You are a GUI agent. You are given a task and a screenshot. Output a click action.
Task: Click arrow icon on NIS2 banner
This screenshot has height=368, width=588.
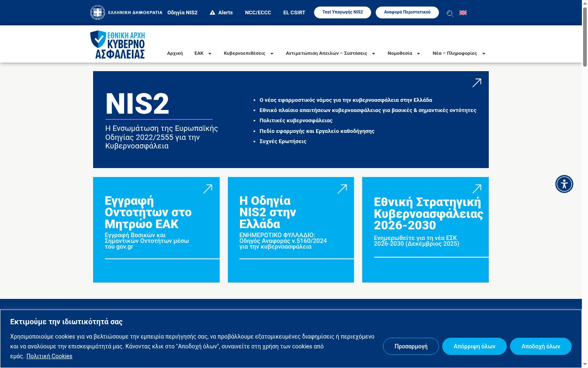click(477, 83)
